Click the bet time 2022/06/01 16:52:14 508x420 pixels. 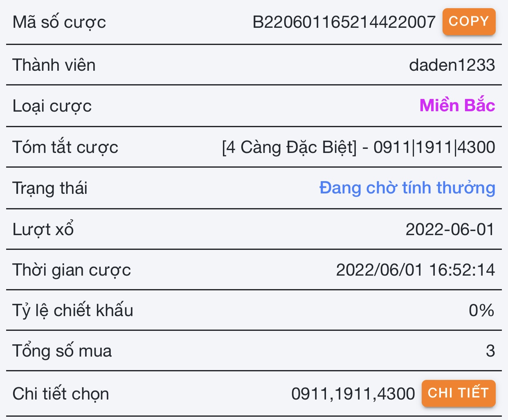416,270
